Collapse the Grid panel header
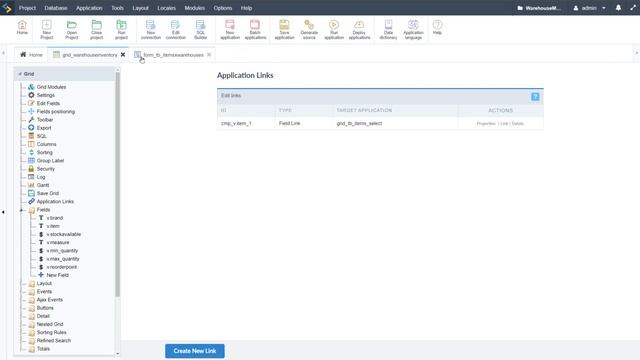640x360 pixels. pyautogui.click(x=20, y=74)
